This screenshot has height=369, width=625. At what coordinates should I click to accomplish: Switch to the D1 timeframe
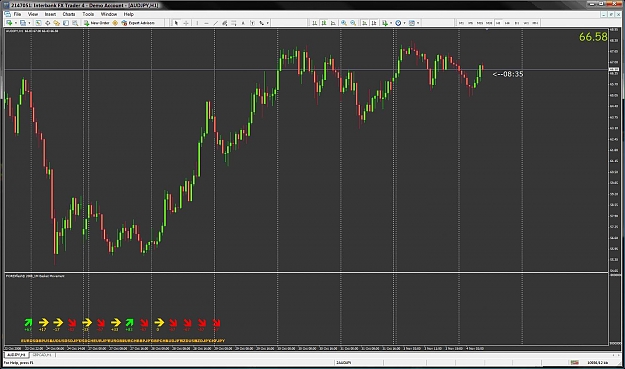click(x=517, y=23)
